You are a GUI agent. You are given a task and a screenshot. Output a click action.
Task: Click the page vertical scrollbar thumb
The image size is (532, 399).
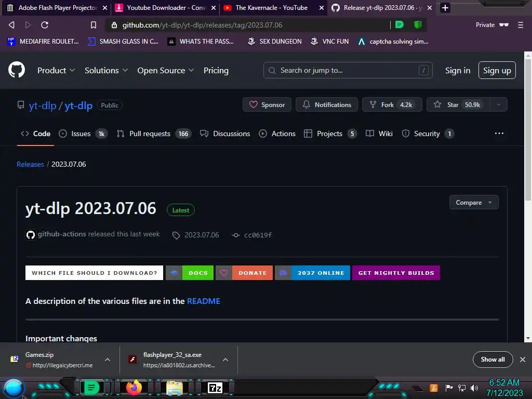[x=528, y=129]
